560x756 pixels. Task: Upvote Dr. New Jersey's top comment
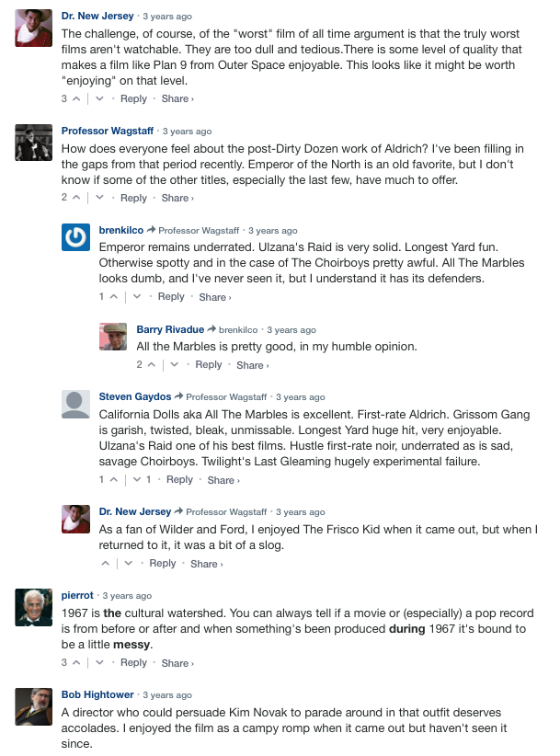pyautogui.click(x=75, y=98)
